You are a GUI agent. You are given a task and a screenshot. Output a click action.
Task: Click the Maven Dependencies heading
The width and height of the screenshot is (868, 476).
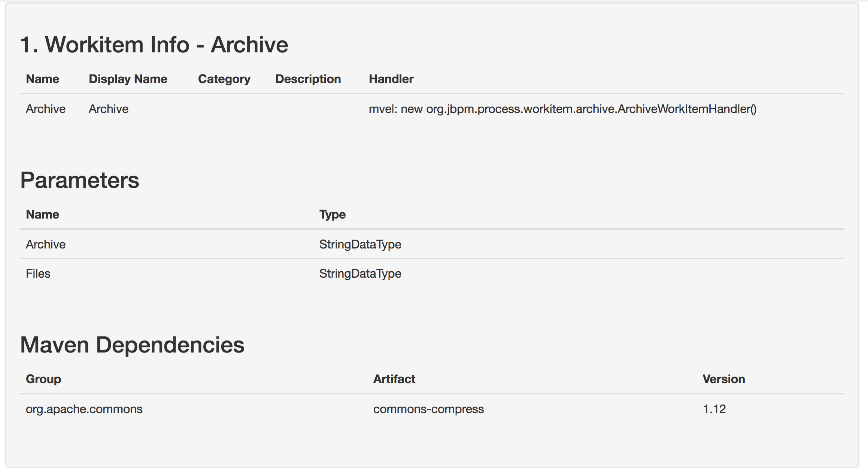(x=132, y=345)
